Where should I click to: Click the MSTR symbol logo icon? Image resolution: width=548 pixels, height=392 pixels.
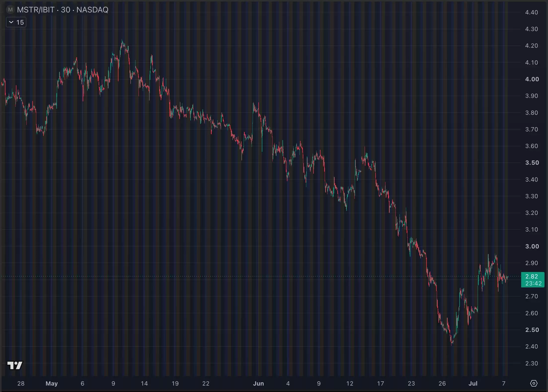tap(10, 10)
